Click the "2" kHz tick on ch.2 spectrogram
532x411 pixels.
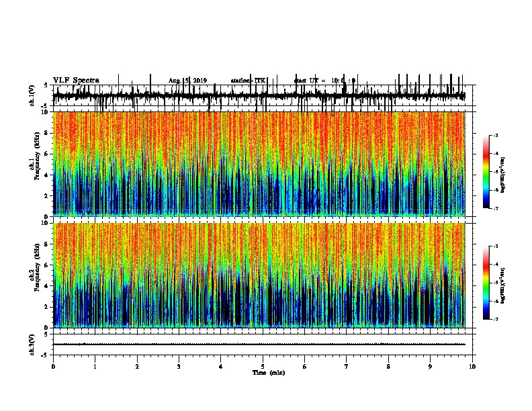click(x=46, y=307)
